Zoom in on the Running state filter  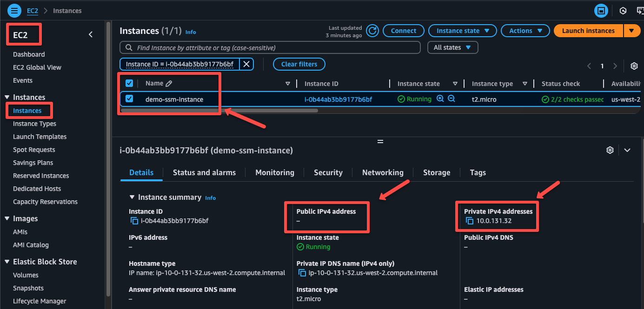(x=439, y=99)
